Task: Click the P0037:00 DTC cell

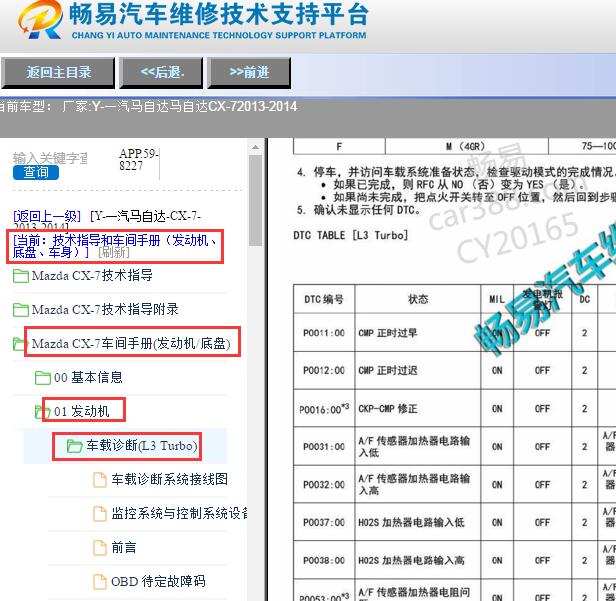Action: point(324,522)
